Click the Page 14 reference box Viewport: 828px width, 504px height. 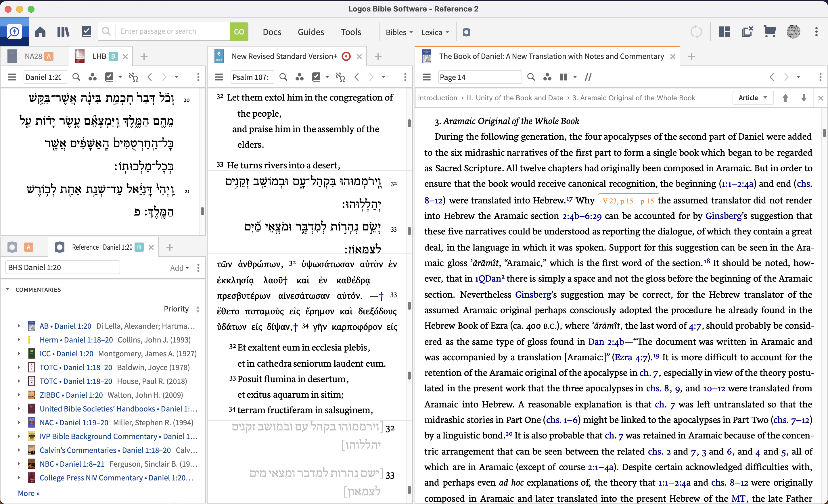tap(480, 77)
